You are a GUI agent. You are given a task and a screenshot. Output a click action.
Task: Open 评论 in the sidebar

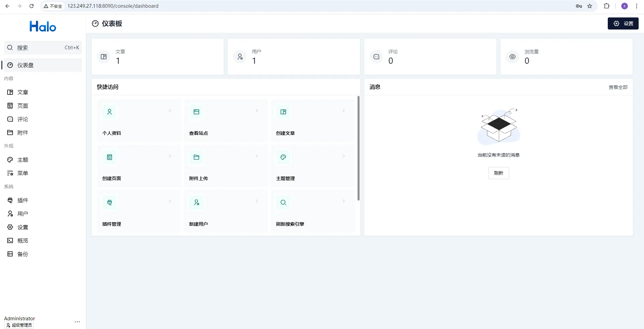coord(43,119)
